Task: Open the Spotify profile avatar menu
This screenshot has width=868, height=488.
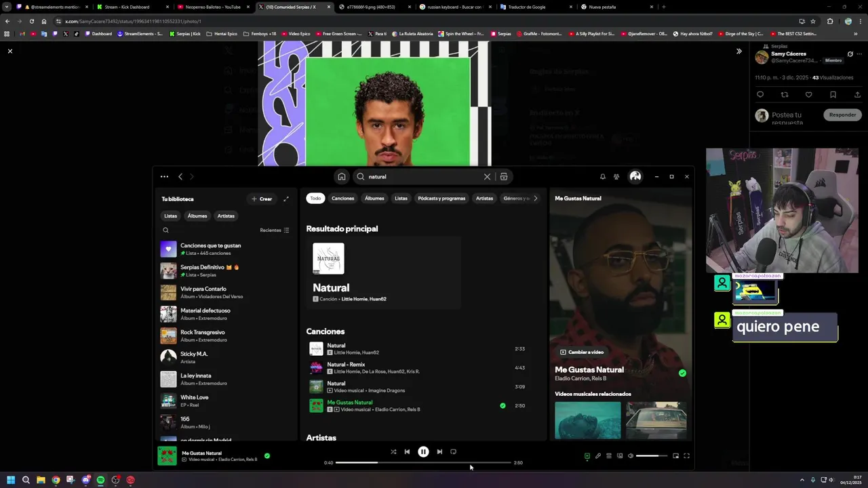Action: click(635, 176)
